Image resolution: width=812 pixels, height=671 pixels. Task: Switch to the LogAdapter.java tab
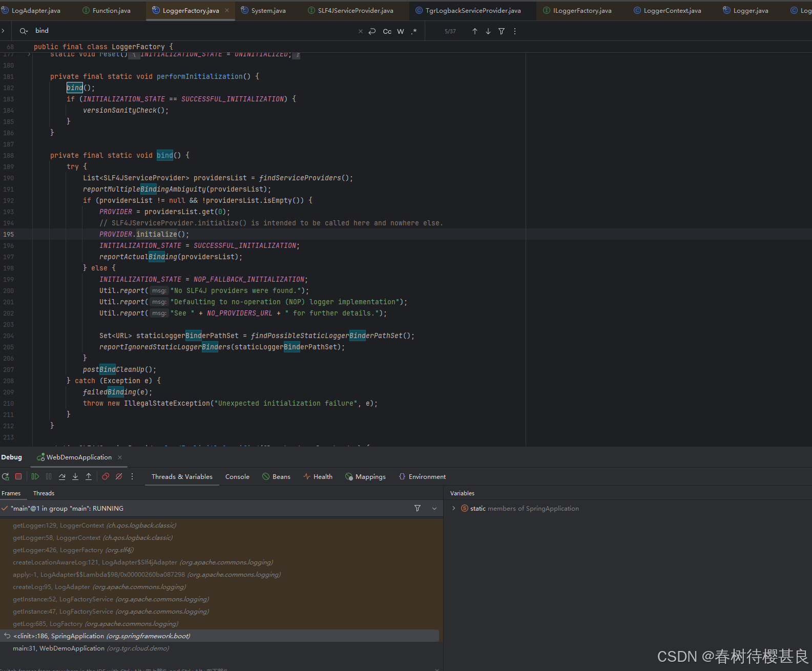pyautogui.click(x=31, y=10)
